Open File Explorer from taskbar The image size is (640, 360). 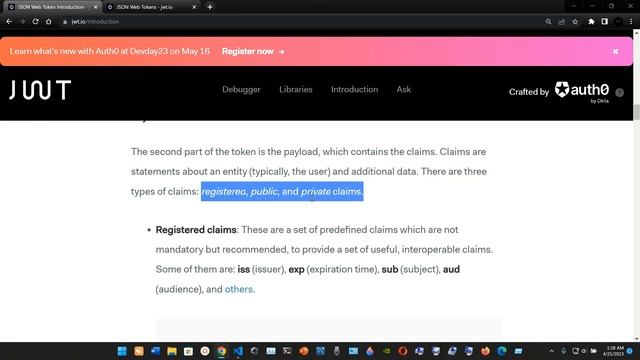[171, 351]
